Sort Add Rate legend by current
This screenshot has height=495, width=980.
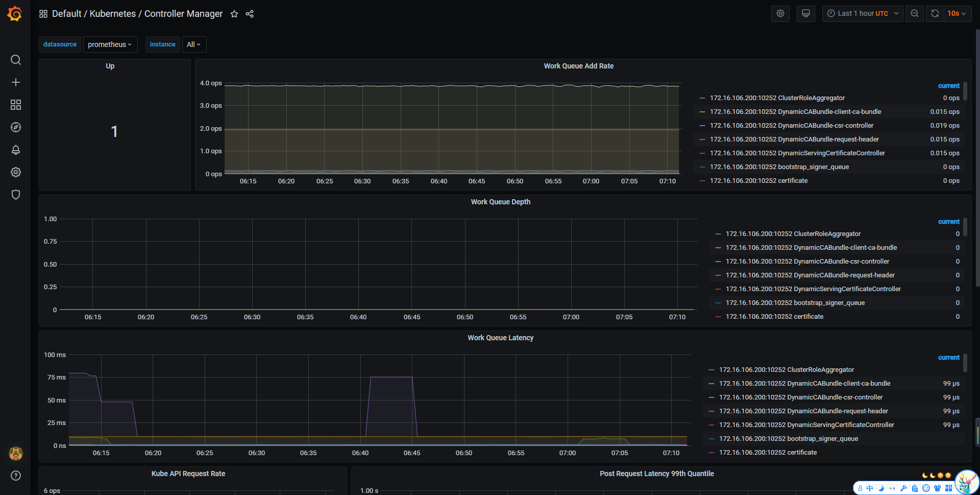tap(949, 86)
